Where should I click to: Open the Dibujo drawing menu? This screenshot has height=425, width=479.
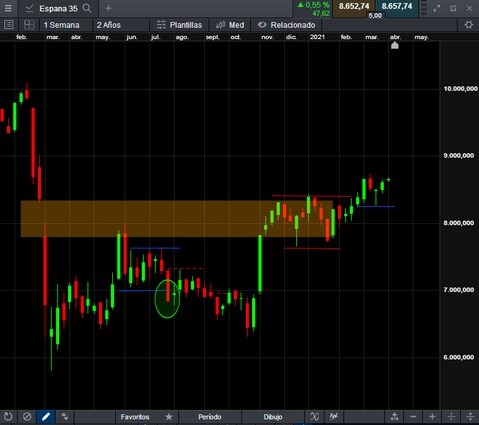pyautogui.click(x=273, y=417)
